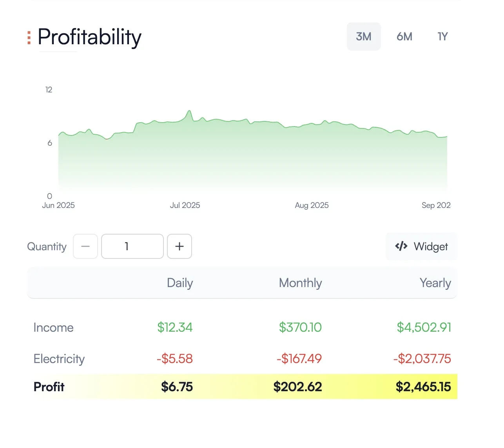Image resolution: width=504 pixels, height=448 pixels.
Task: Click the orange dots icon beside Profitability
Action: pyautogui.click(x=29, y=38)
